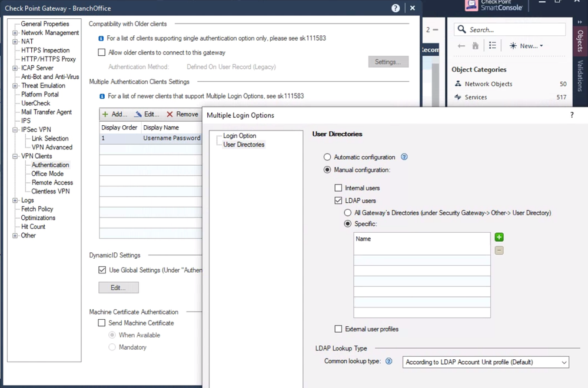The width and height of the screenshot is (588, 388).
Task: Open HTTPS Inspection page
Action: point(45,50)
